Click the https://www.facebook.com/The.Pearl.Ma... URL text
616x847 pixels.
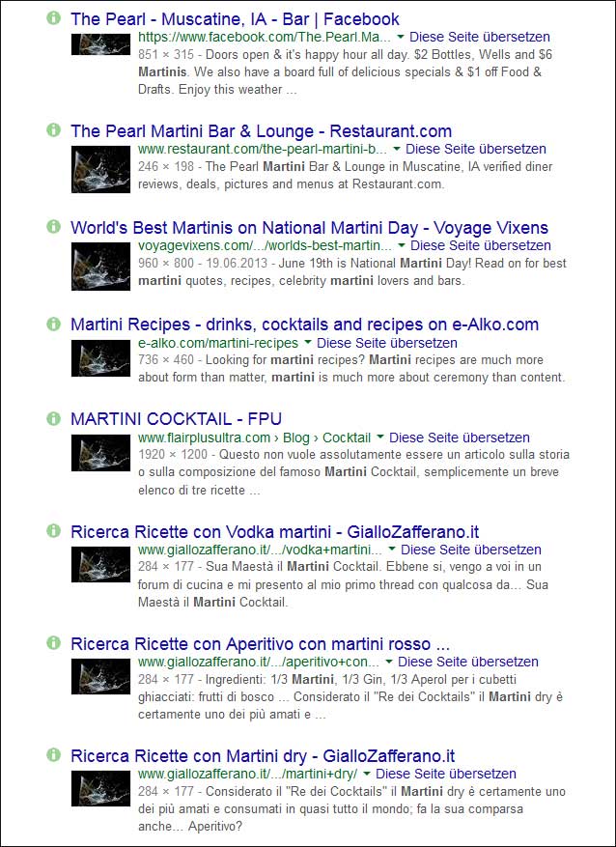pos(265,37)
